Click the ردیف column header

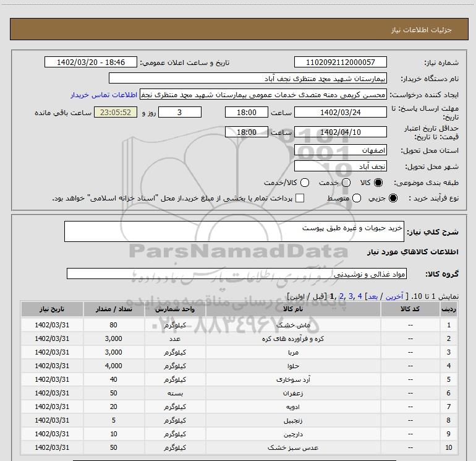click(x=448, y=309)
